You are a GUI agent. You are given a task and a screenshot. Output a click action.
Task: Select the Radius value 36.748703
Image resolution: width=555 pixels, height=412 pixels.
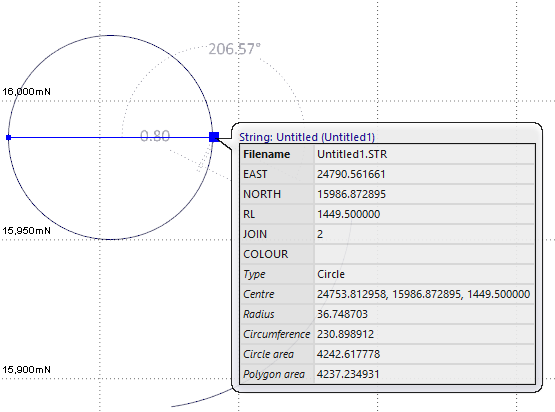click(x=342, y=314)
